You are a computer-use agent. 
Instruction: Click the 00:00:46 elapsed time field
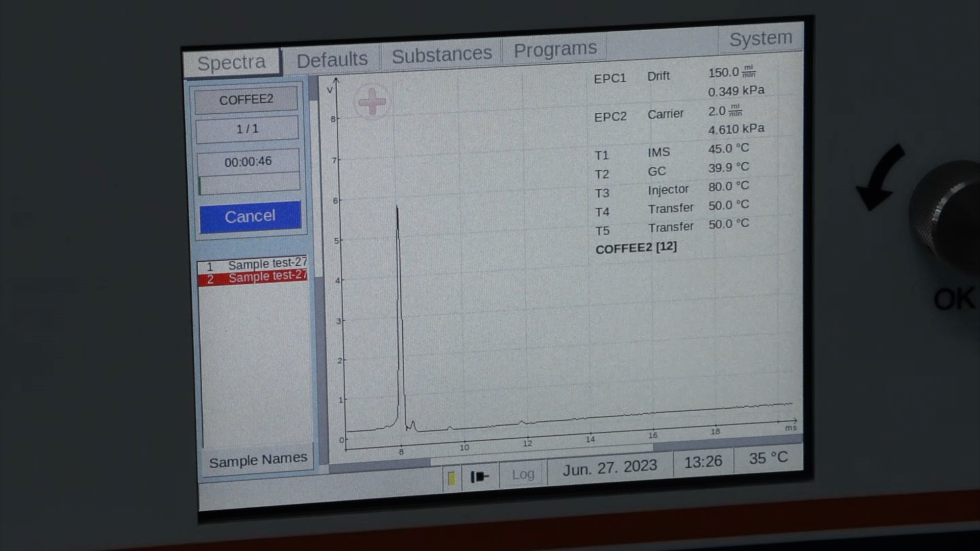(x=248, y=162)
